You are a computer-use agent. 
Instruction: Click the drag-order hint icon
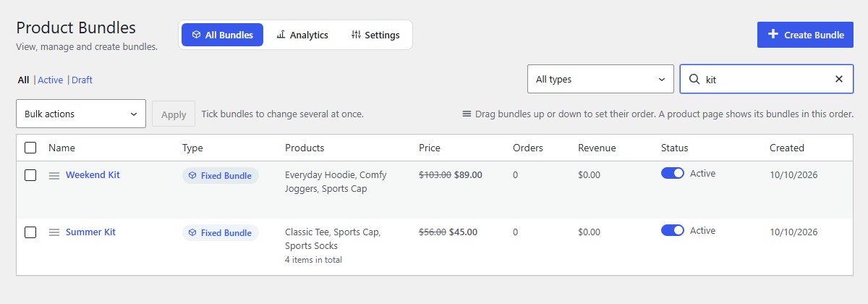tap(467, 114)
